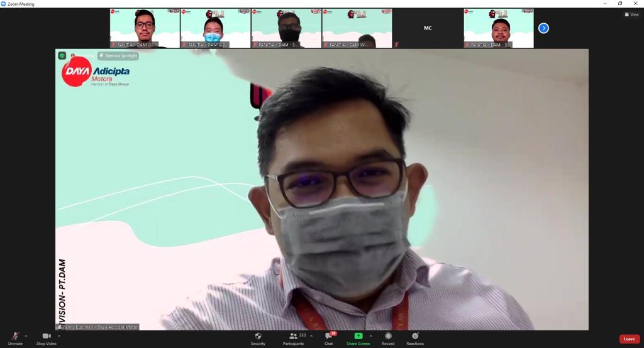
Task: Select the thumbnail labeled PANITIA - DAM G
Action: (145, 28)
